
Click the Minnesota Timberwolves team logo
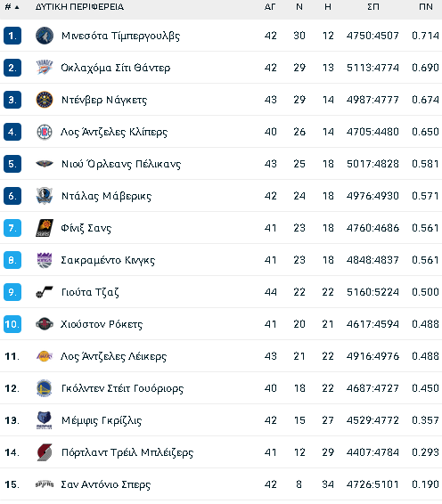(45, 36)
